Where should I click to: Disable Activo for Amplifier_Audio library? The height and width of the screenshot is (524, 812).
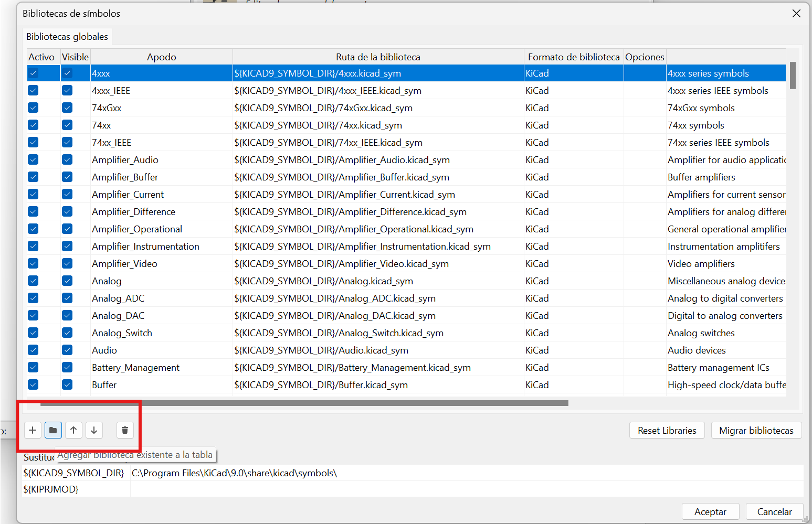33,159
